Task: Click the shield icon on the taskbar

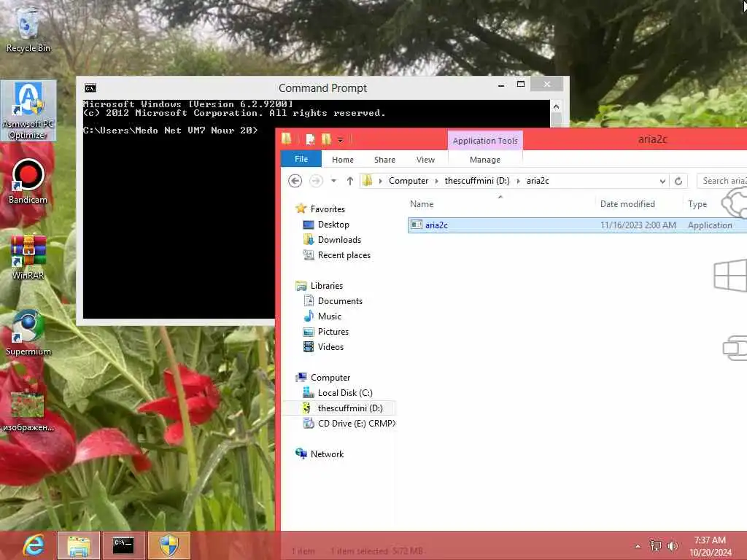Action: pyautogui.click(x=169, y=545)
